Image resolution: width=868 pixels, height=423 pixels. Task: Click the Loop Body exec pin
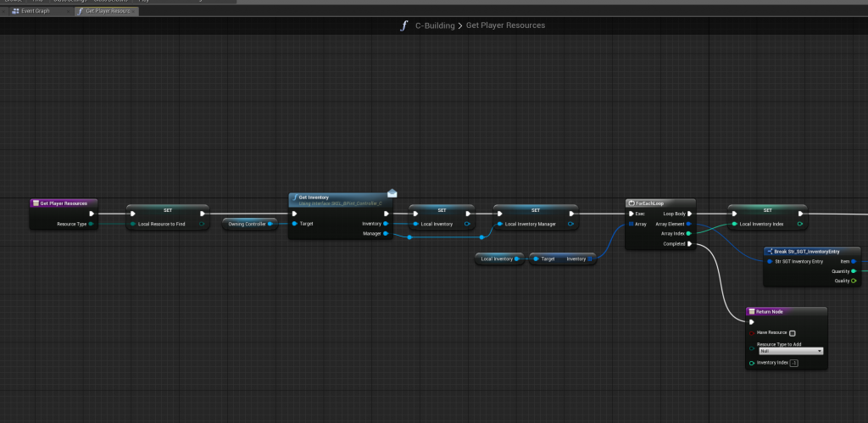[x=689, y=214]
